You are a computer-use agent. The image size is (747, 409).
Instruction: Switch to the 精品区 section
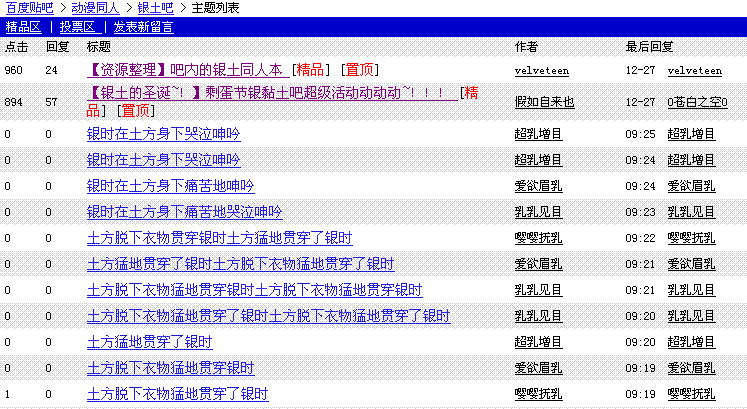point(23,27)
